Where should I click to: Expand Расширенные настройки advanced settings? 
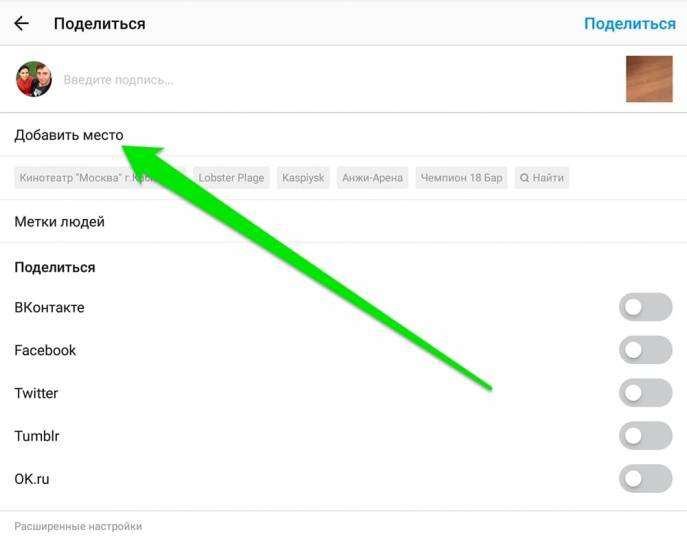(x=78, y=526)
